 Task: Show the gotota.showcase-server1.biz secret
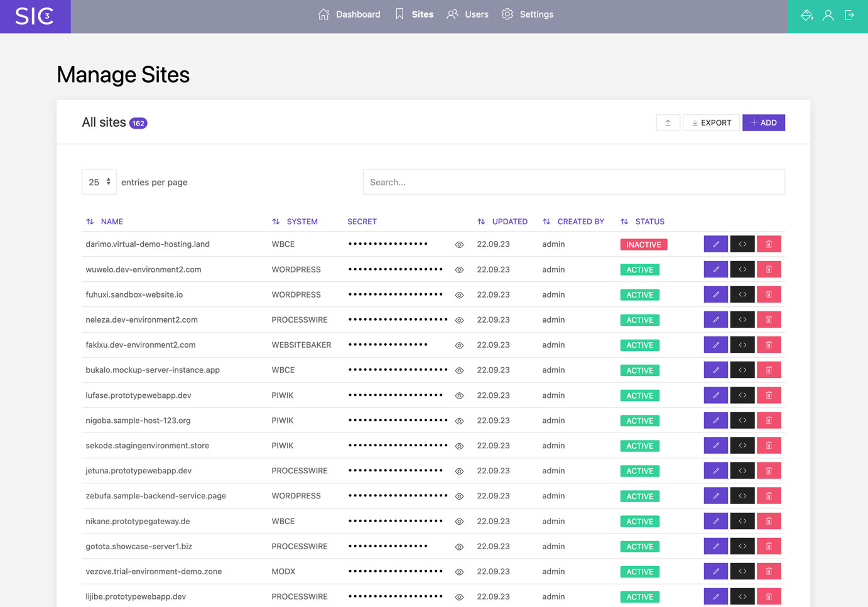tap(459, 547)
